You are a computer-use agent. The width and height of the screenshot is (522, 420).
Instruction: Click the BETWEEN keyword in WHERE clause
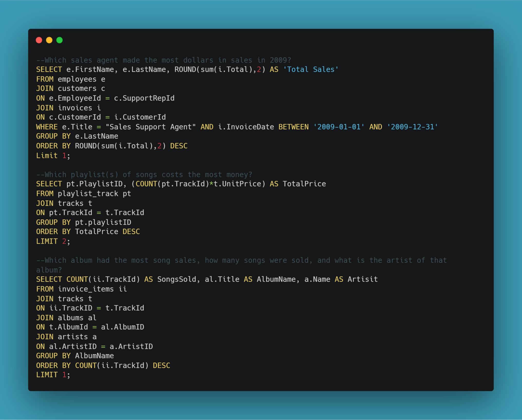tap(293, 127)
